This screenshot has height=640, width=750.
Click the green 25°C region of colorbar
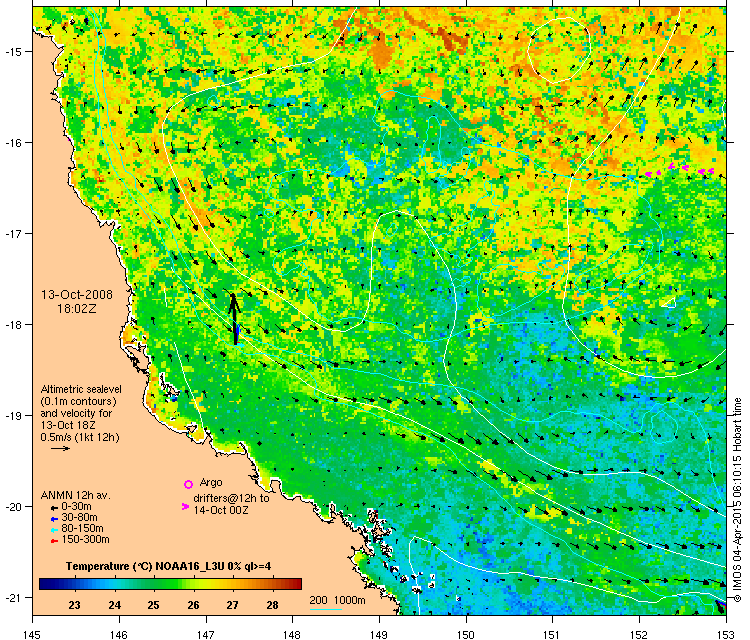(x=153, y=584)
